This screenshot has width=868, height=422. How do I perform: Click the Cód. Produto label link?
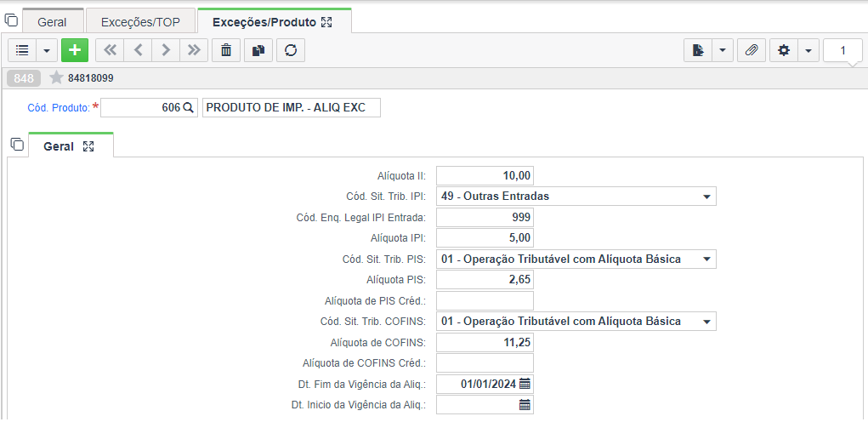tap(59, 108)
